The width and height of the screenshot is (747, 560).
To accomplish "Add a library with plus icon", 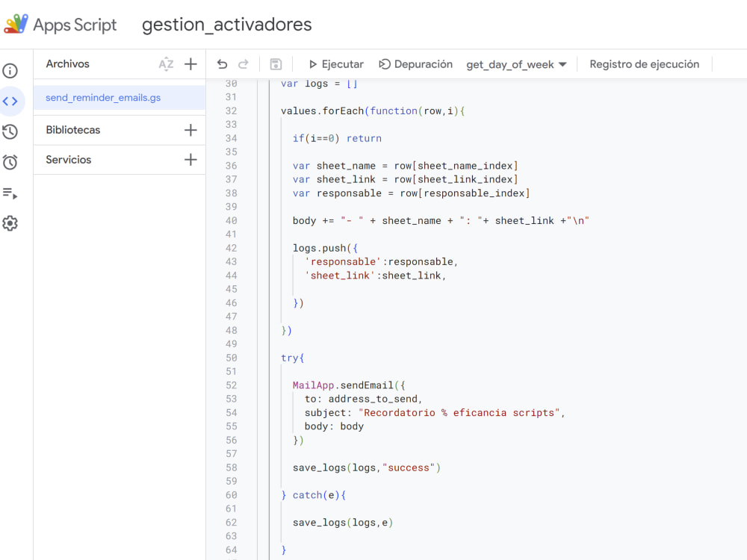I will 190,130.
